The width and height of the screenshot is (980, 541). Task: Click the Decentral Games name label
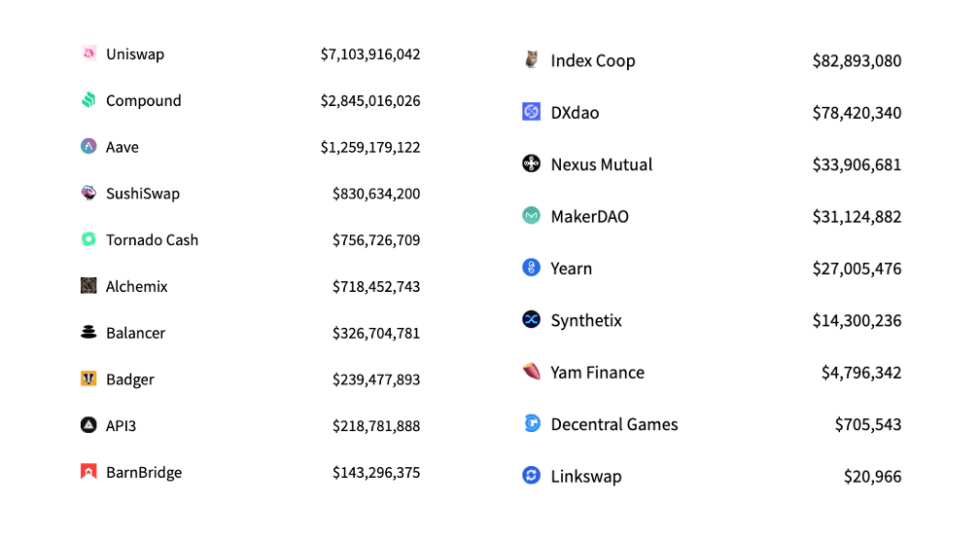(614, 424)
